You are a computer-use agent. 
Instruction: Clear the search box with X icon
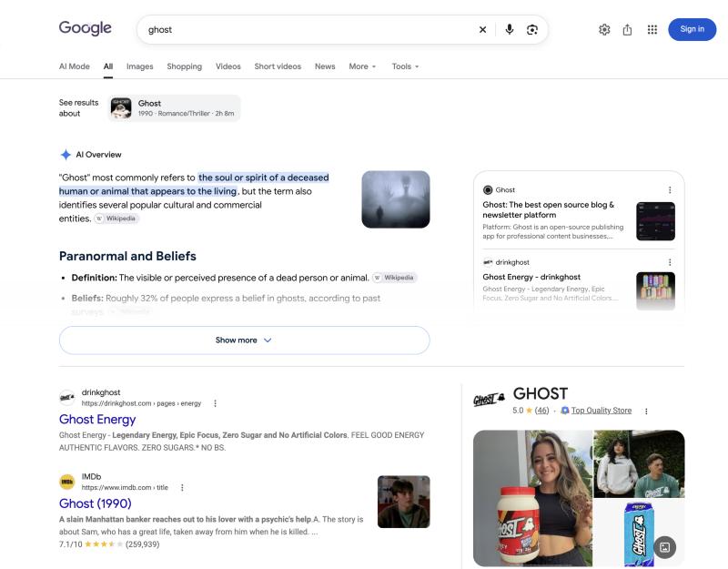coord(483,30)
